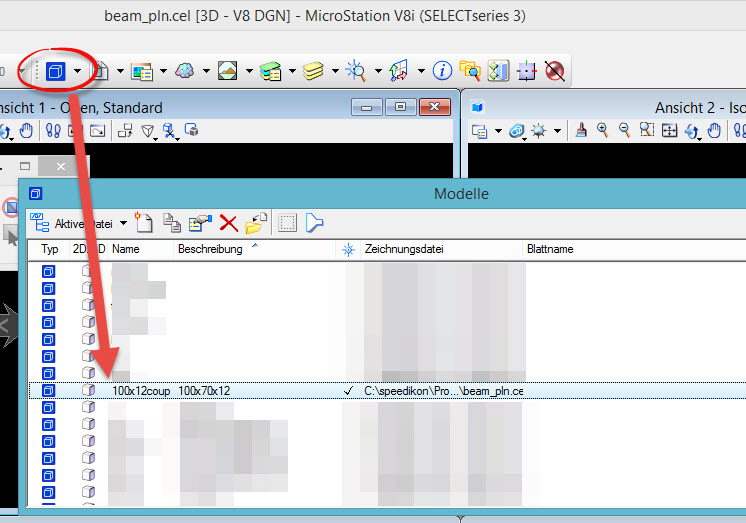Pan view hand tool in Ansicht 2
The width and height of the screenshot is (746, 523).
[715, 130]
